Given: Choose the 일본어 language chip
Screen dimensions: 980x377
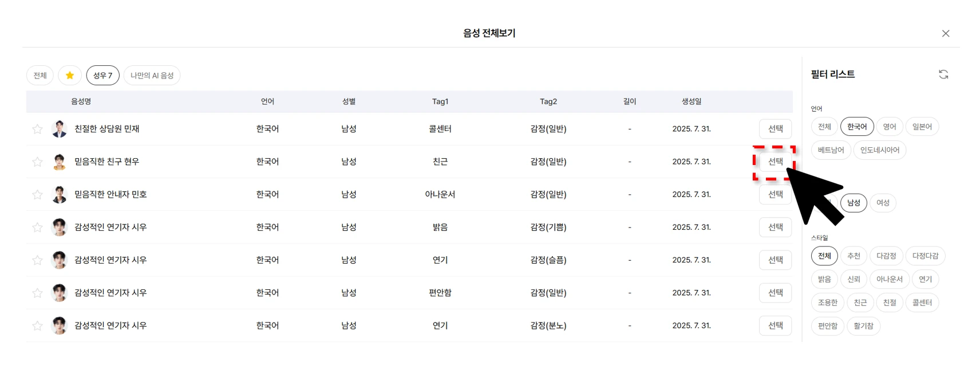Looking at the screenshot, I should [922, 127].
